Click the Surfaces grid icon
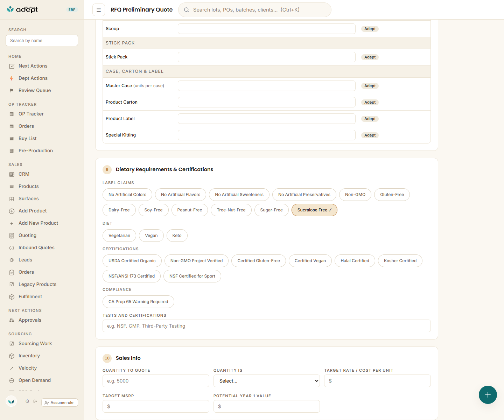 click(x=12, y=199)
